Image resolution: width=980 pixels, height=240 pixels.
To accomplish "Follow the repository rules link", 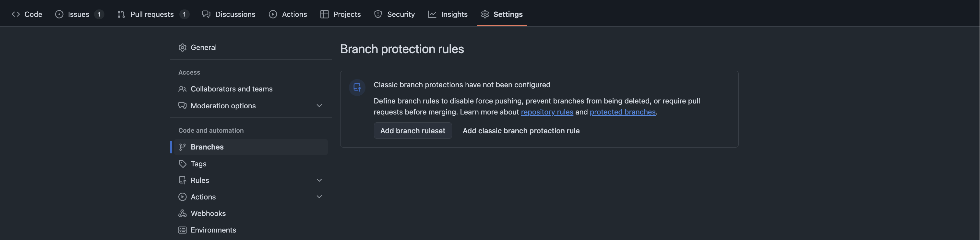I will 547,112.
